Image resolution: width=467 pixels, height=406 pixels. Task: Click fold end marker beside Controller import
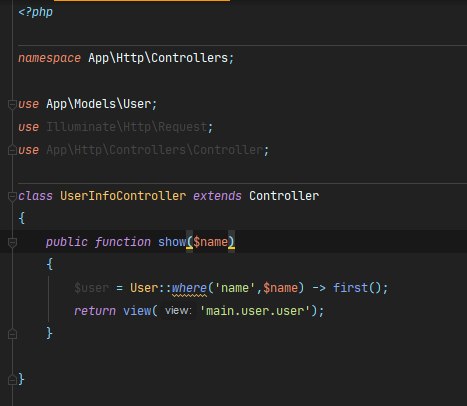[x=12, y=150]
